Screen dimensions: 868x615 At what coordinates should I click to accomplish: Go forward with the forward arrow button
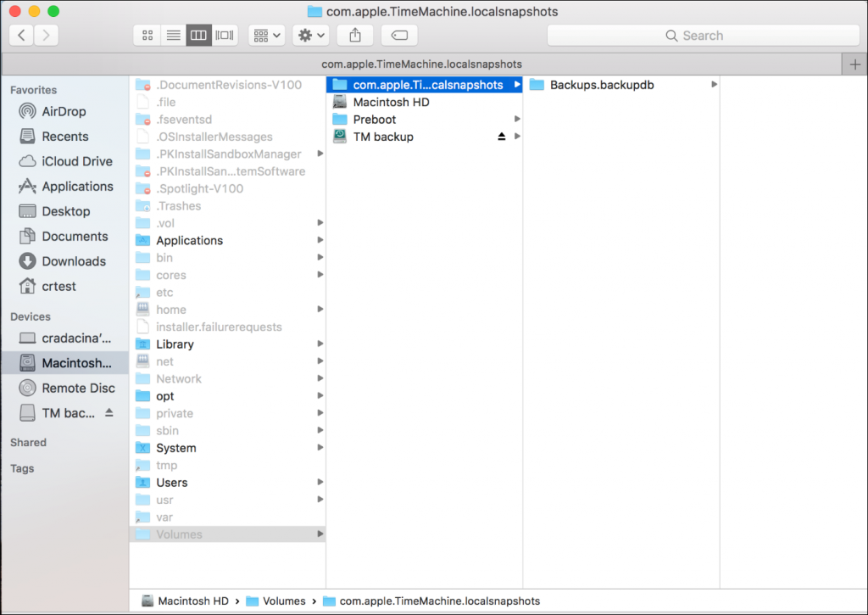pos(46,36)
